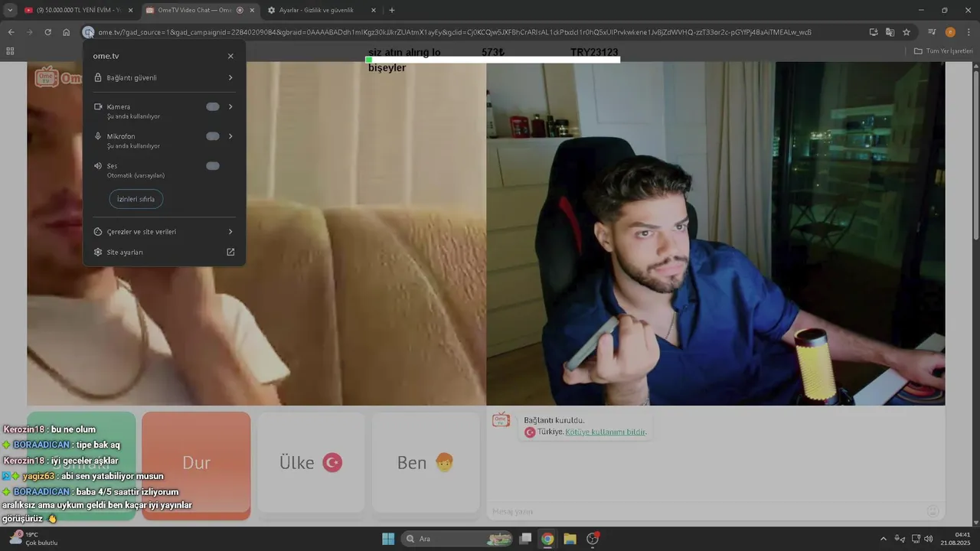Click the install app icon in address bar

tap(874, 32)
